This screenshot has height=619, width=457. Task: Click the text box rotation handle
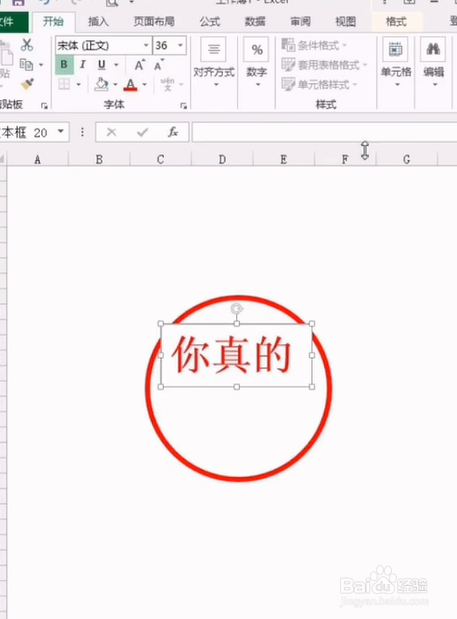click(236, 309)
